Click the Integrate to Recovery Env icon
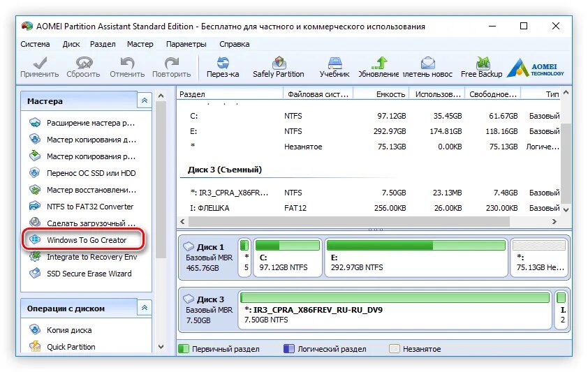Viewport: 588px width, 372px height. 35,257
